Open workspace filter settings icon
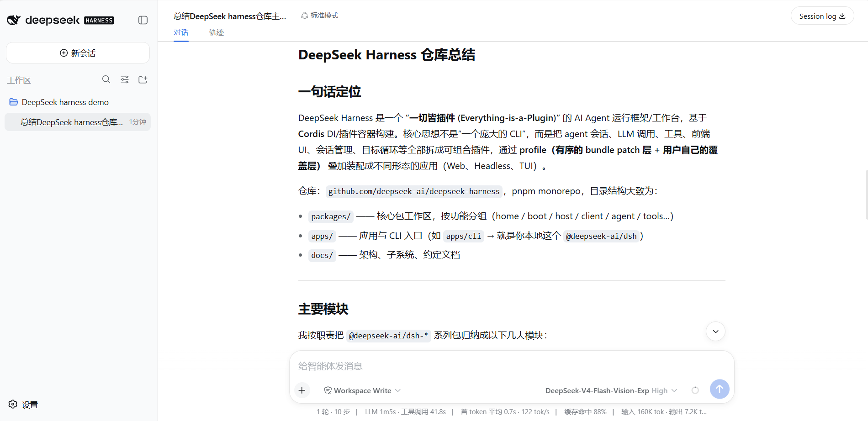The image size is (868, 421). (x=125, y=79)
